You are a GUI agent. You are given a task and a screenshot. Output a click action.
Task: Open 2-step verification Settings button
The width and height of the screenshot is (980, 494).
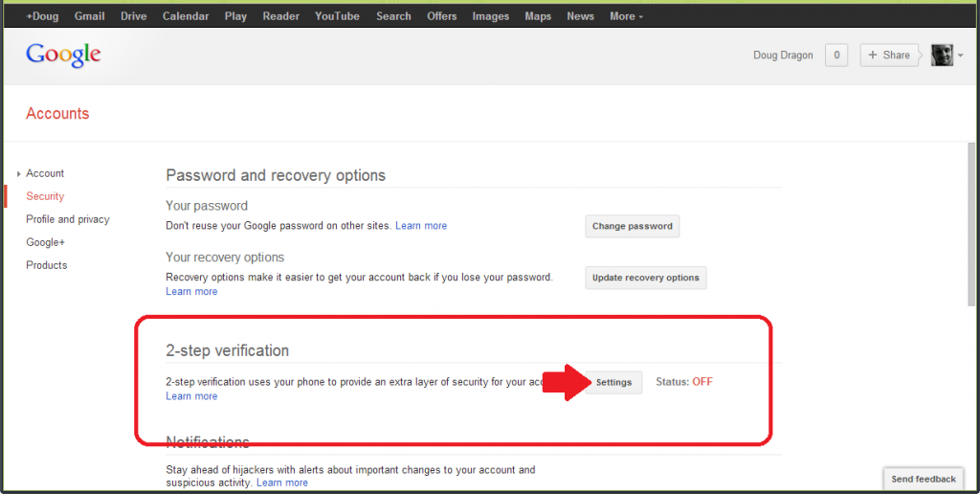point(613,382)
